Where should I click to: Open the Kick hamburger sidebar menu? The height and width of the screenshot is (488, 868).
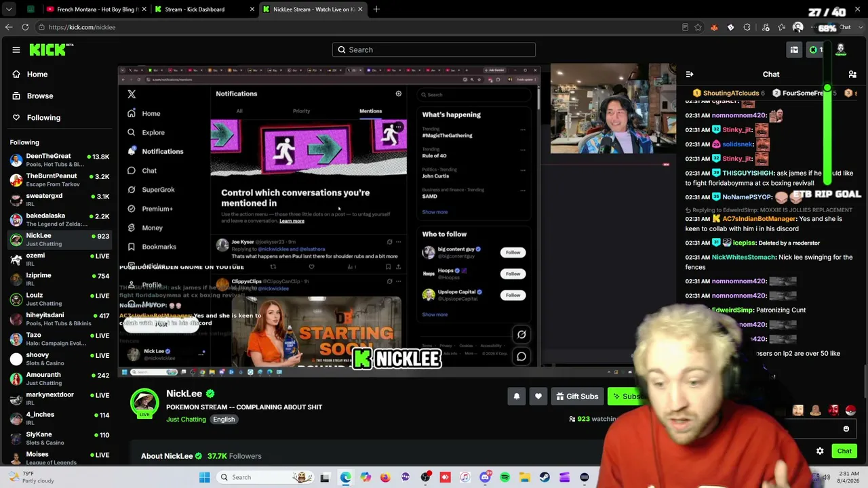pyautogui.click(x=16, y=49)
